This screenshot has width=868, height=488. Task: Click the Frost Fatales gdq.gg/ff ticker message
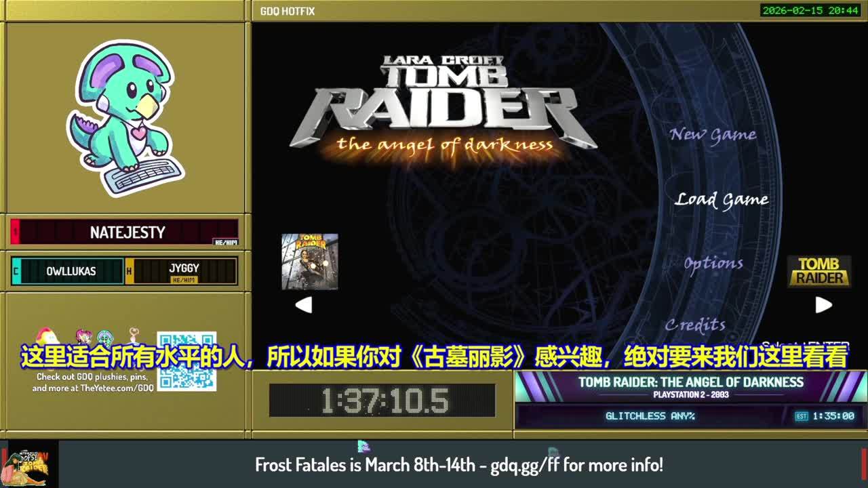pos(459,465)
